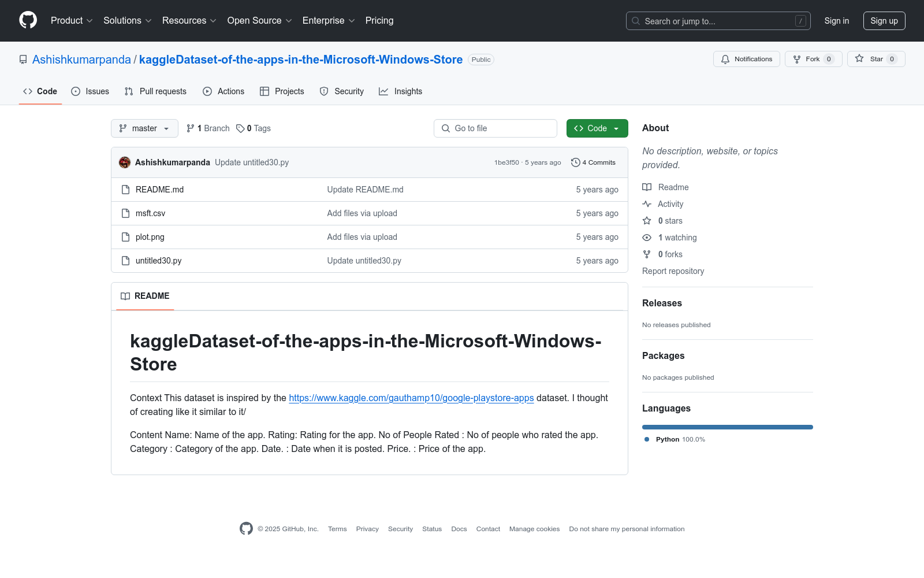Open the Actions tab

click(223, 91)
